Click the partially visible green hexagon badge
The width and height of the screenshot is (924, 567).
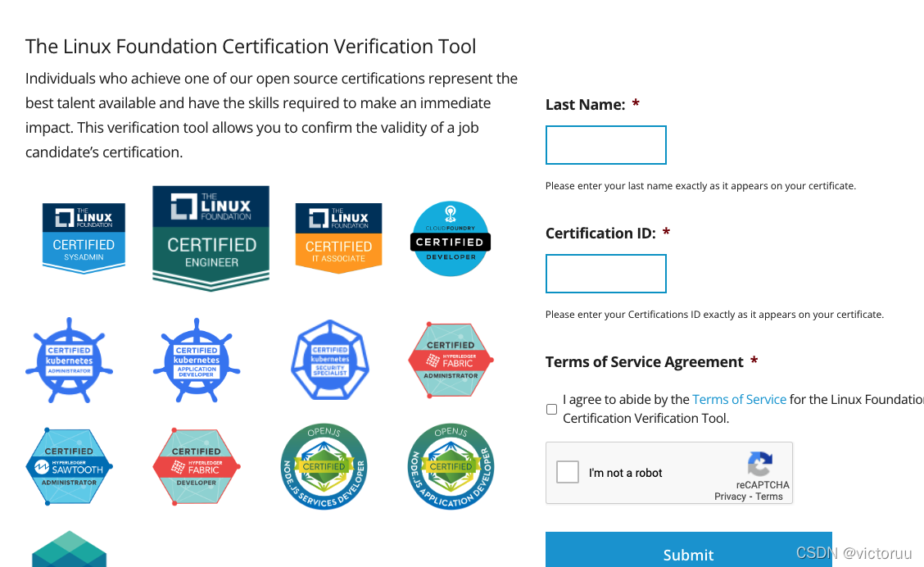pyautogui.click(x=70, y=549)
